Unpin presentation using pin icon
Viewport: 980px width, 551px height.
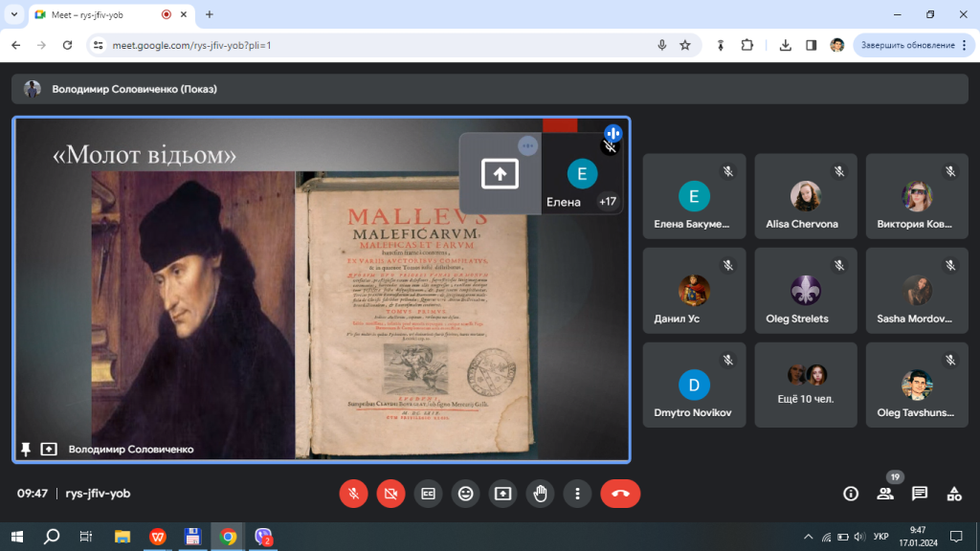click(x=26, y=450)
